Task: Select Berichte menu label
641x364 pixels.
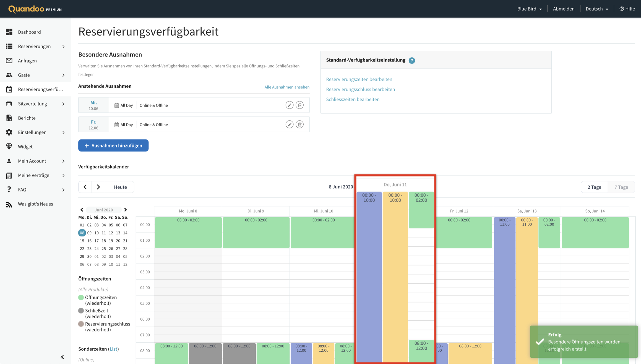Action: [27, 118]
